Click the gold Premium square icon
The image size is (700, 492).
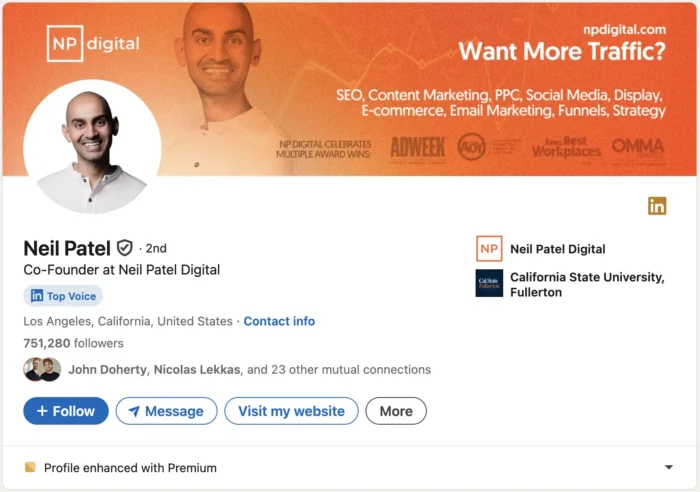pos(30,467)
